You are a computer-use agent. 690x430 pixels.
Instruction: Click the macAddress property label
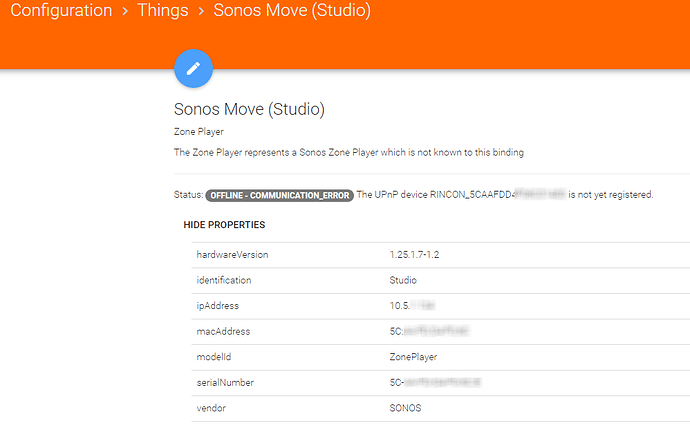coord(222,331)
